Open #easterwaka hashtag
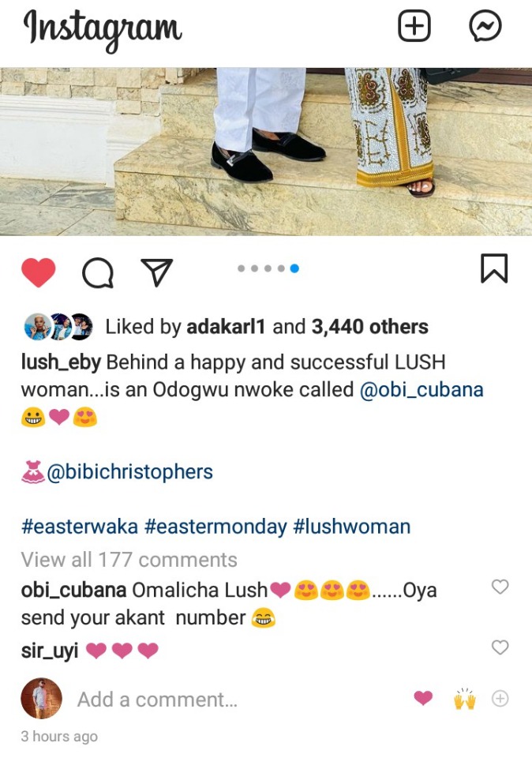Image resolution: width=532 pixels, height=765 pixels. click(80, 527)
